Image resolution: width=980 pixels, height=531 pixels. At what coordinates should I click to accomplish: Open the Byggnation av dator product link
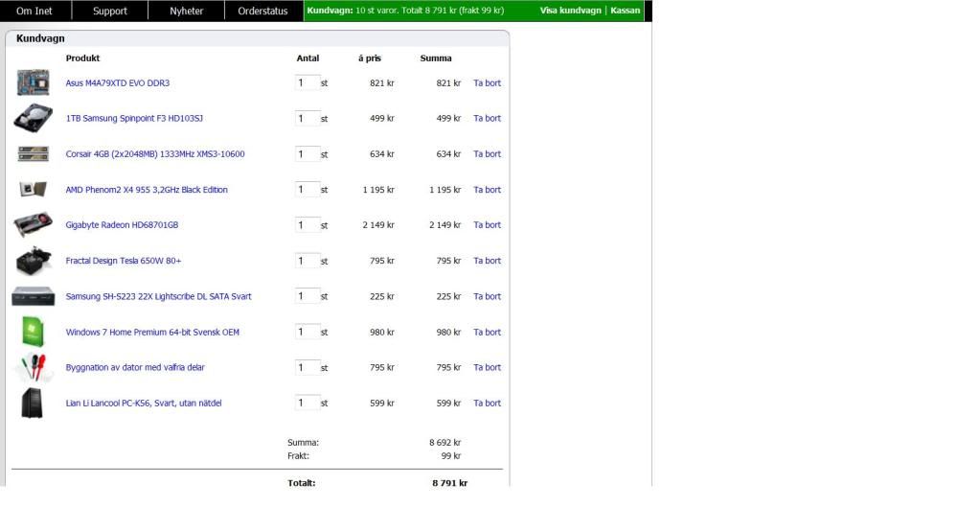click(135, 368)
